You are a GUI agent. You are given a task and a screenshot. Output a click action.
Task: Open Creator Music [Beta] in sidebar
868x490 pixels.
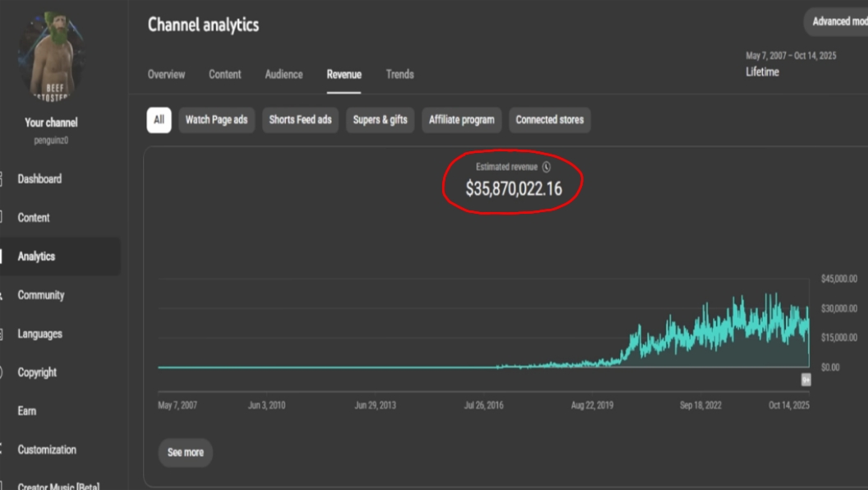point(58,486)
